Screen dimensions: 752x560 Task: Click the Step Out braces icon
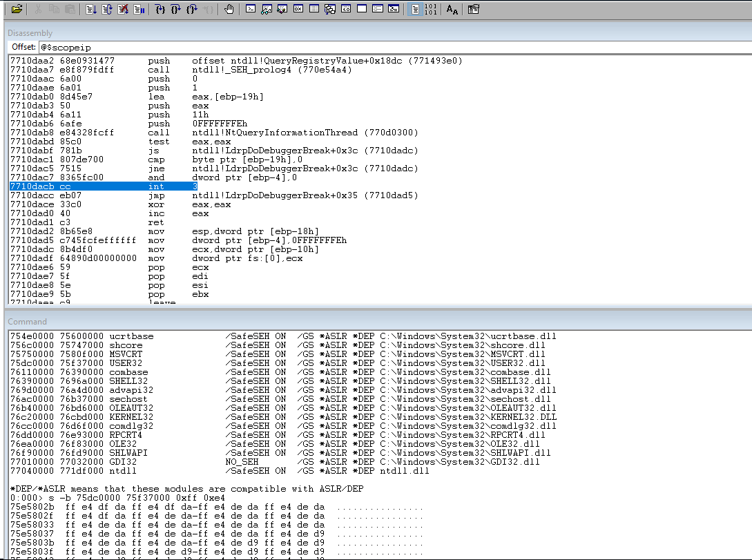(x=192, y=10)
